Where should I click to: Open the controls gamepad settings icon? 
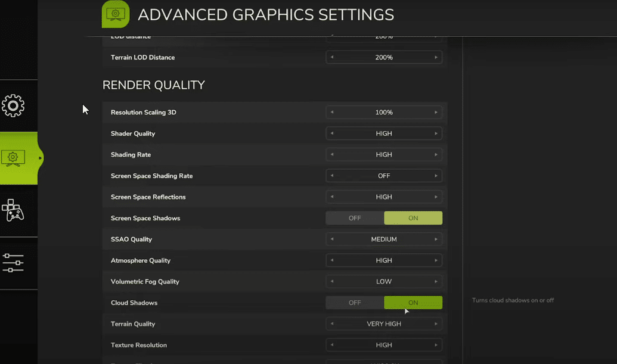coord(13,210)
